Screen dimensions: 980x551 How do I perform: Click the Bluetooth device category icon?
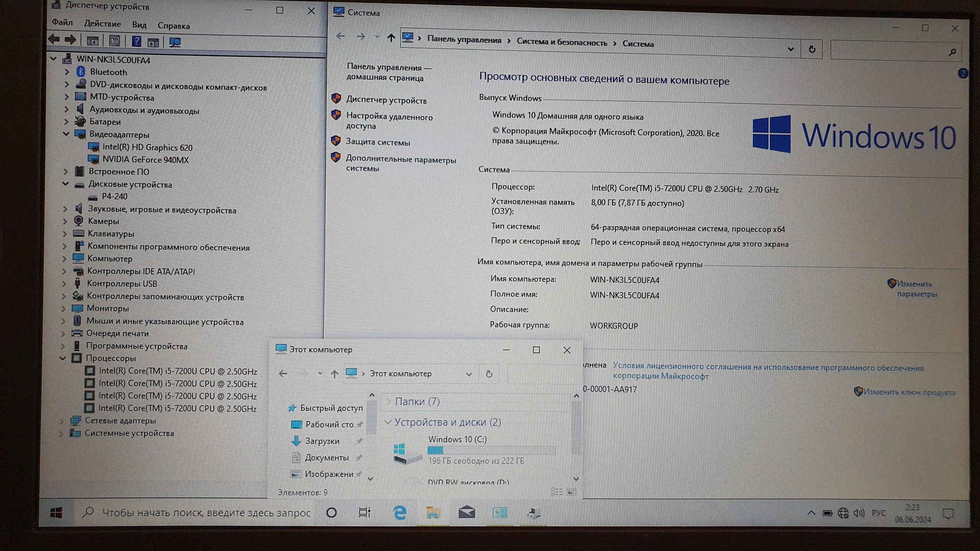(x=81, y=72)
